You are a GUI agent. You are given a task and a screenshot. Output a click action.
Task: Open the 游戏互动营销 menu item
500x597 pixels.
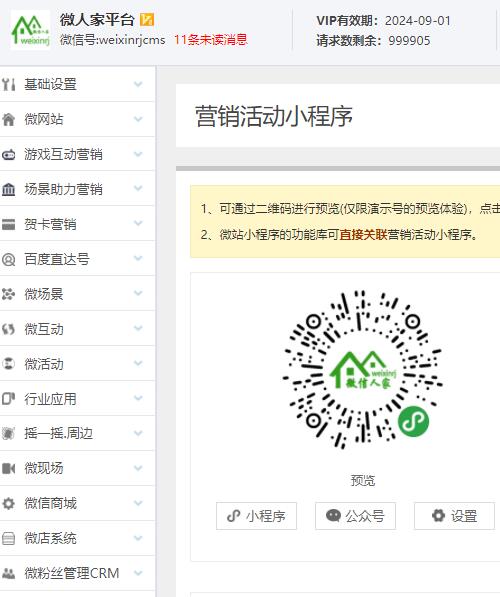click(77, 154)
